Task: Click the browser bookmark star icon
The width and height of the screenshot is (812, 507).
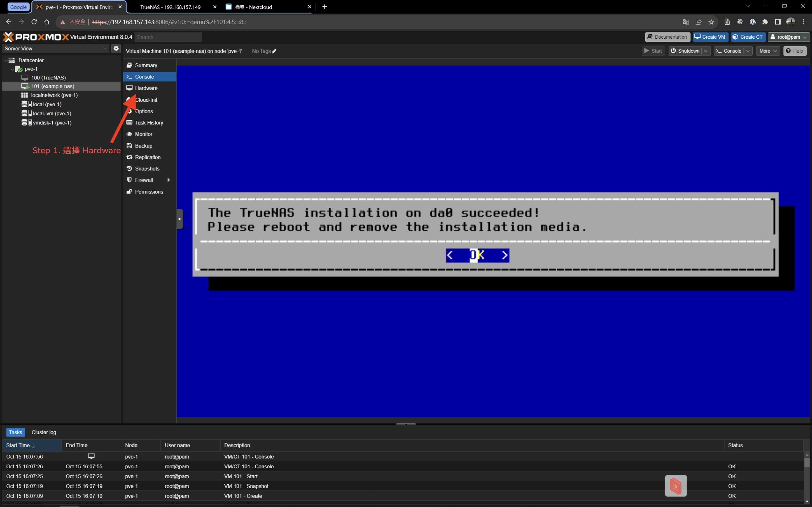Action: click(x=711, y=22)
